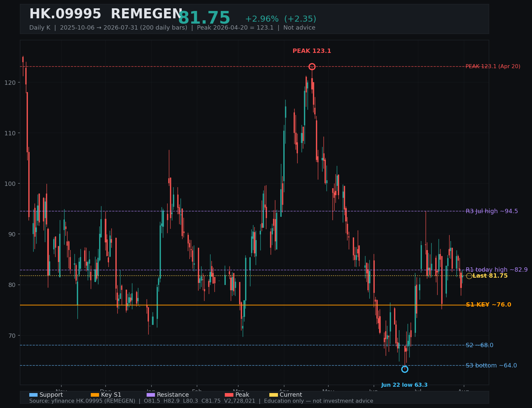Screen dimensions: 532x408
Task: Click the 'Key S1' legend label
Action: coord(111,395)
